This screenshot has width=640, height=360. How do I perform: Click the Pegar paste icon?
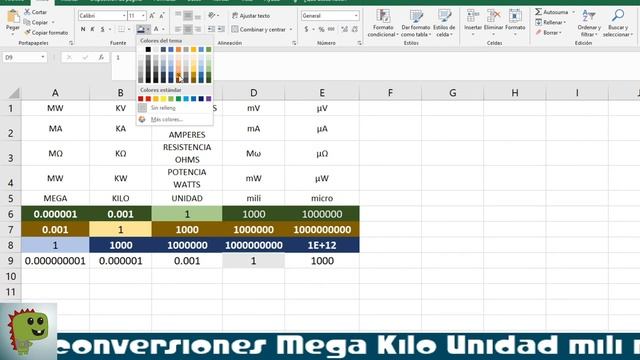(13, 17)
